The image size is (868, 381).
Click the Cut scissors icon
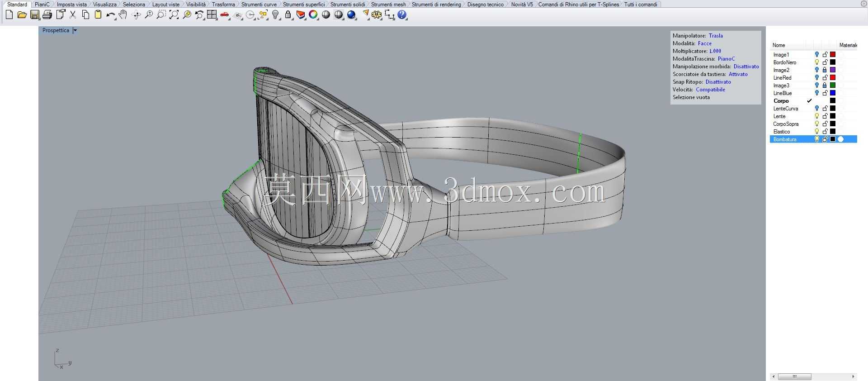pos(72,15)
